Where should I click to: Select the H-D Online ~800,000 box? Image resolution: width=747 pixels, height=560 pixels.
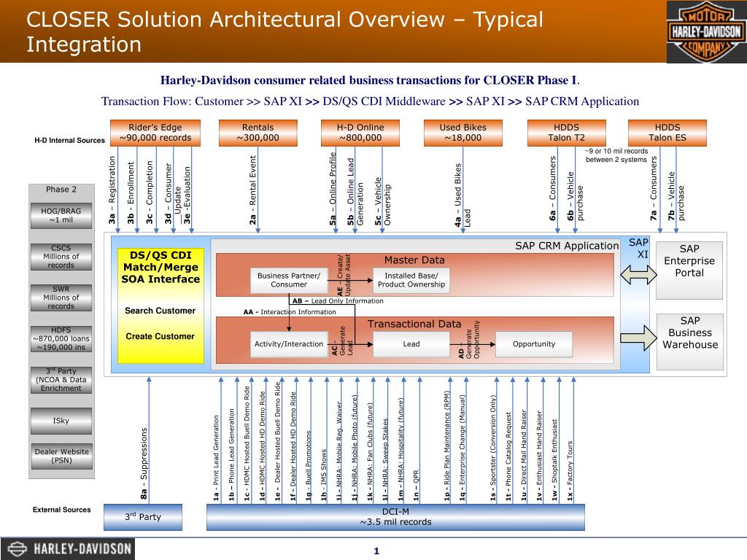click(360, 133)
